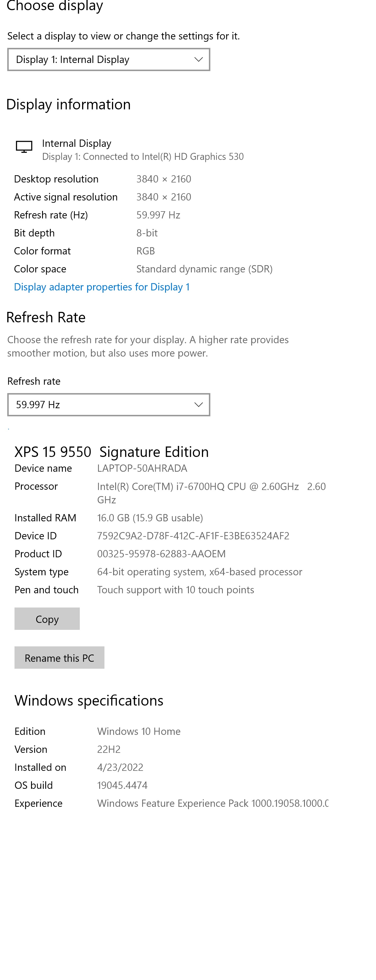Select the Standard dynamic range (SDR) text

coord(204,269)
